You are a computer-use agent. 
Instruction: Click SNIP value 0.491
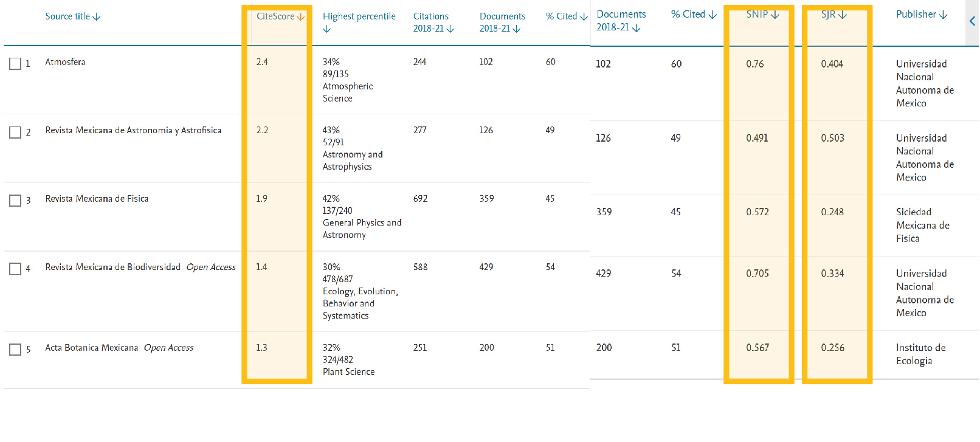[x=757, y=138]
